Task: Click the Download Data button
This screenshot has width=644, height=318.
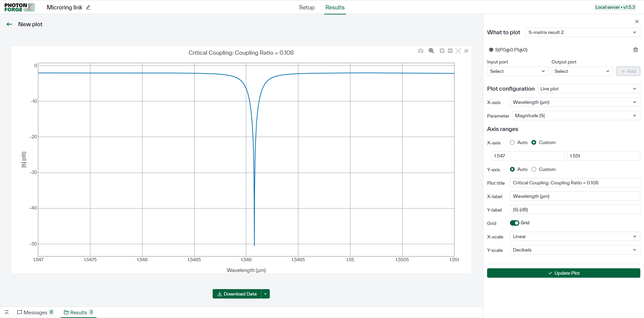Action: pos(237,294)
